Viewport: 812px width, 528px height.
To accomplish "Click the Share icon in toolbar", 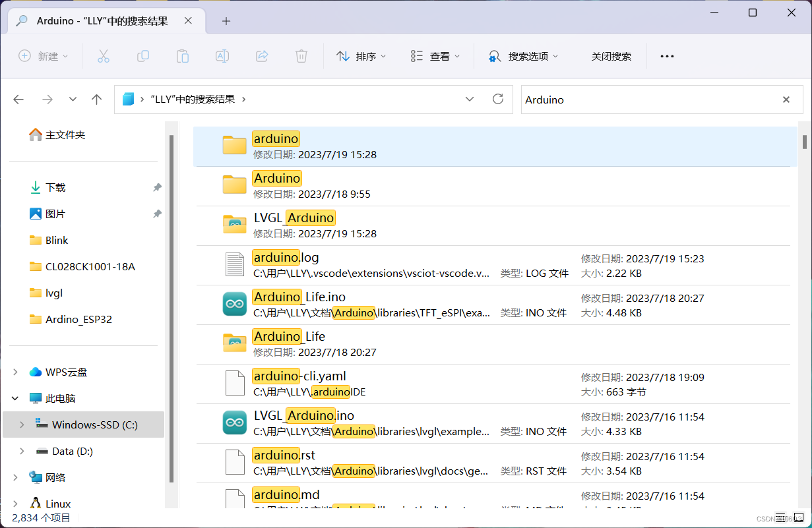I will [x=262, y=56].
